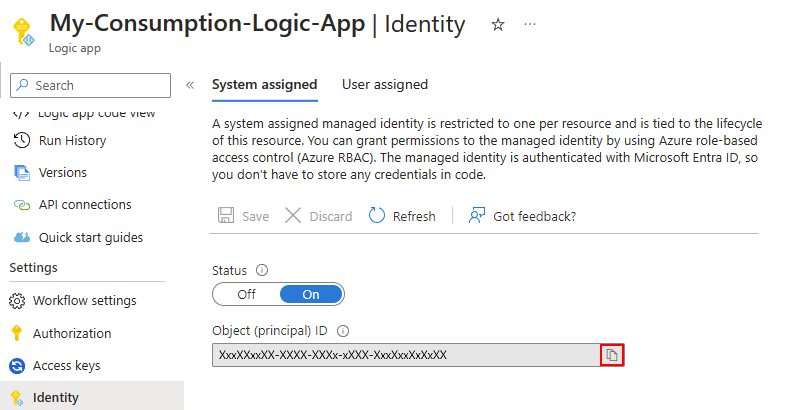Image resolution: width=800 pixels, height=410 pixels.
Task: Click the Run History clock icon
Action: (x=21, y=140)
